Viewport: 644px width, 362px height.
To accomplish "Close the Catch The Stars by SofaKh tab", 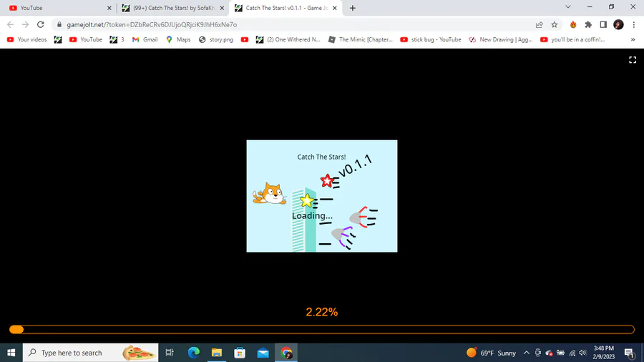I will 222,8.
